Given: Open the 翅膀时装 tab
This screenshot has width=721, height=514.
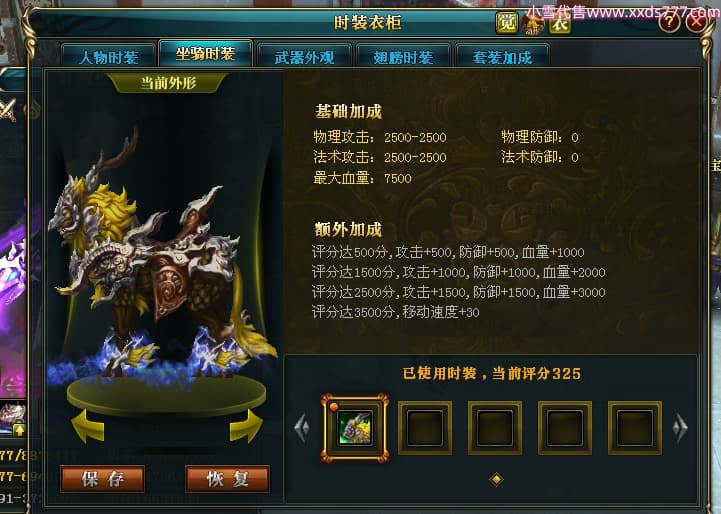Looking at the screenshot, I should click(403, 56).
